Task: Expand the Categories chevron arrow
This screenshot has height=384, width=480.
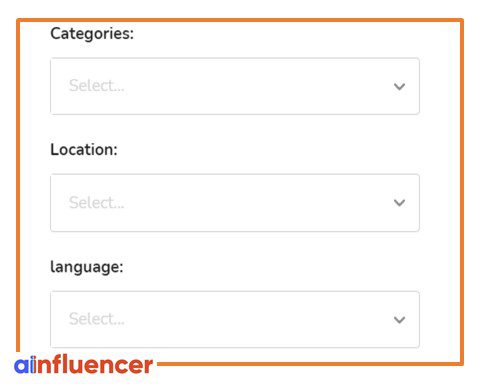Action: pos(399,87)
